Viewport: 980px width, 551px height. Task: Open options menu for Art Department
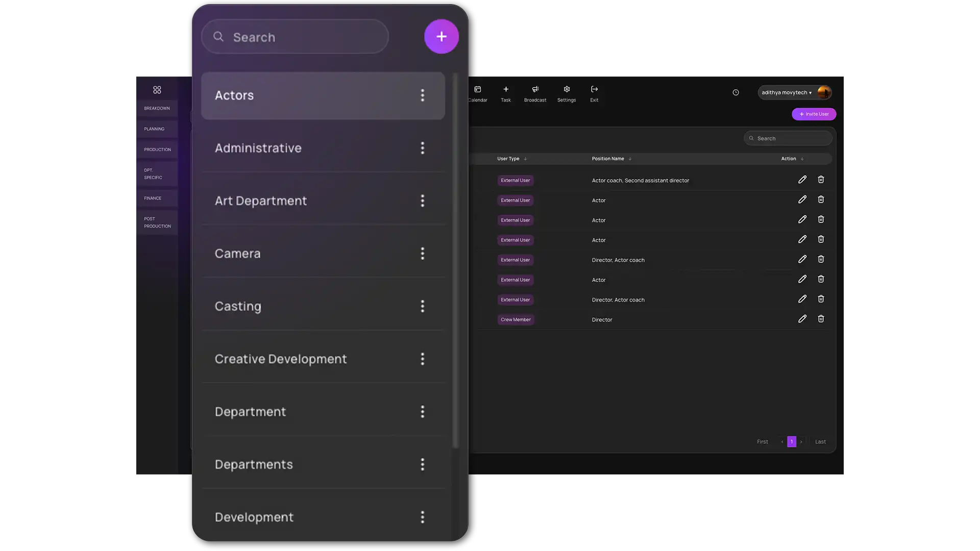point(423,201)
